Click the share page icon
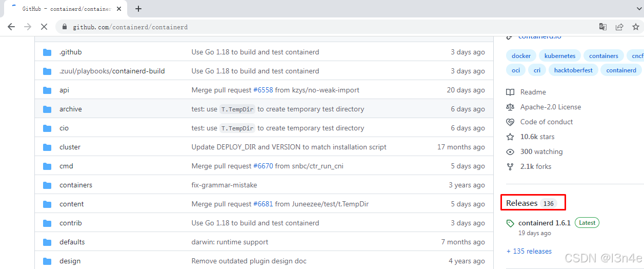644x269 pixels. (619, 27)
